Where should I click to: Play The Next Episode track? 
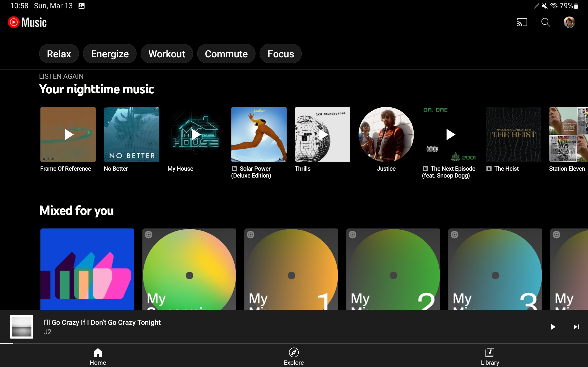point(450,134)
